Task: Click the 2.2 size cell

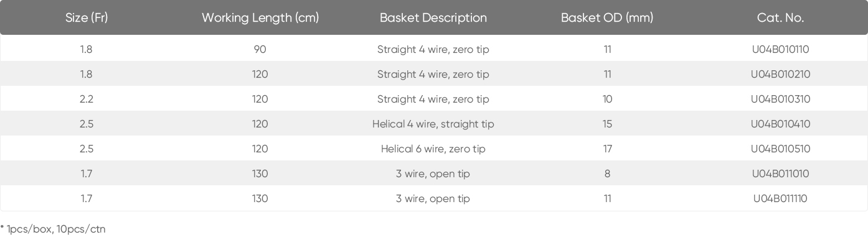Action: tap(87, 99)
